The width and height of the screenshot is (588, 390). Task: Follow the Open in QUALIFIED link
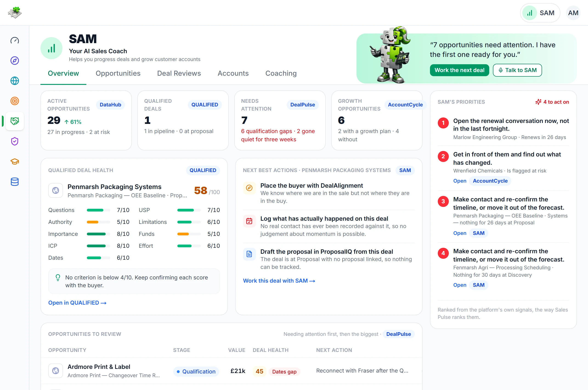[x=77, y=303]
